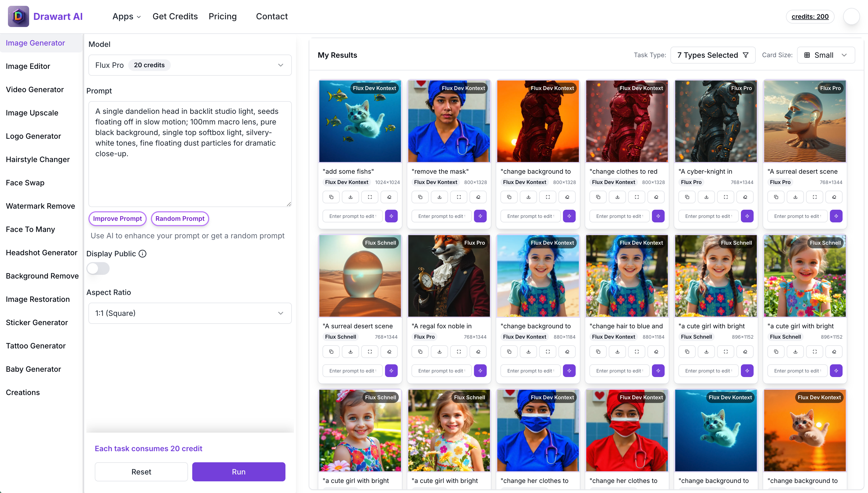The height and width of the screenshot is (493, 868).
Task: Go to Creations in sidebar
Action: [23, 392]
